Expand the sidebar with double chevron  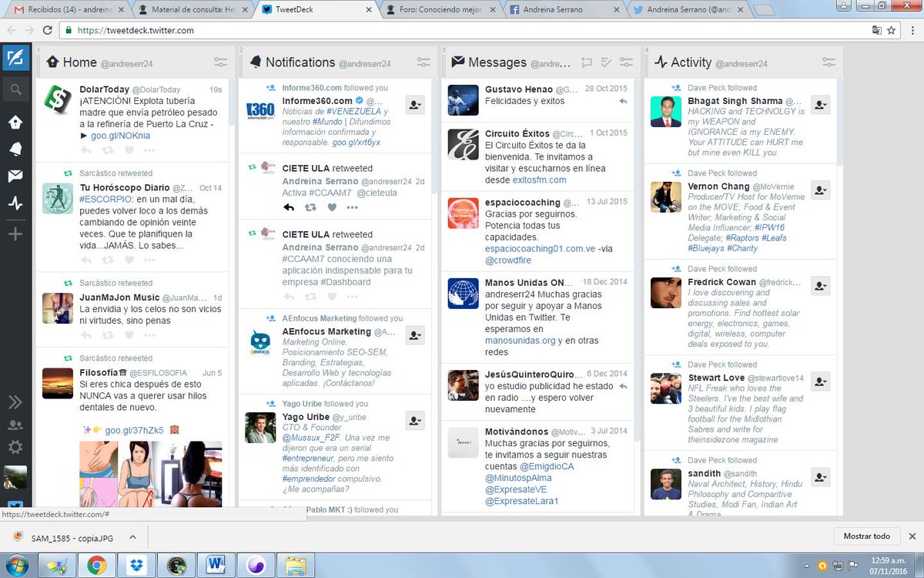(x=15, y=402)
